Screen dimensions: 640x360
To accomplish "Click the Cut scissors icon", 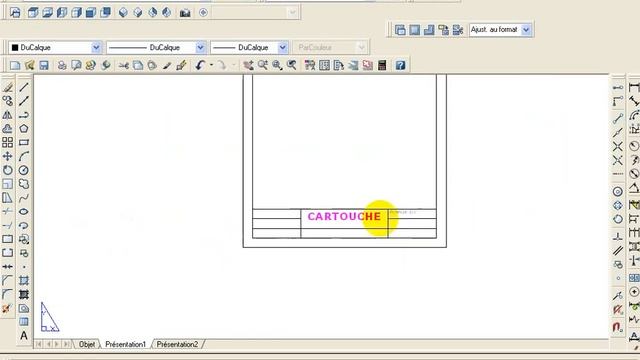I will [x=123, y=65].
